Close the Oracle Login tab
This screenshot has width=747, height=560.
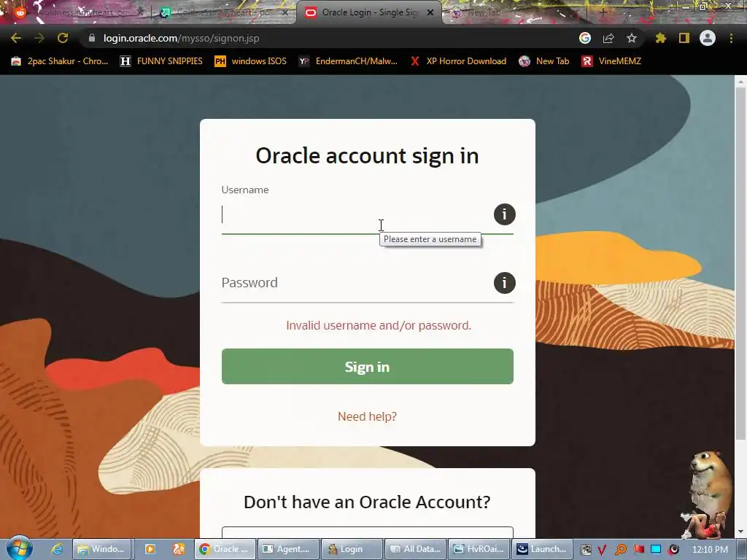click(x=430, y=12)
